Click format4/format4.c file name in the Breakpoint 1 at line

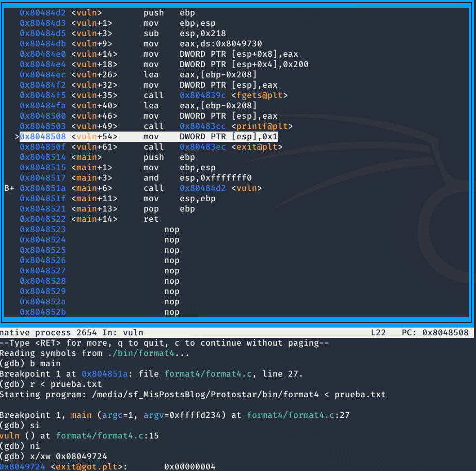208,373
